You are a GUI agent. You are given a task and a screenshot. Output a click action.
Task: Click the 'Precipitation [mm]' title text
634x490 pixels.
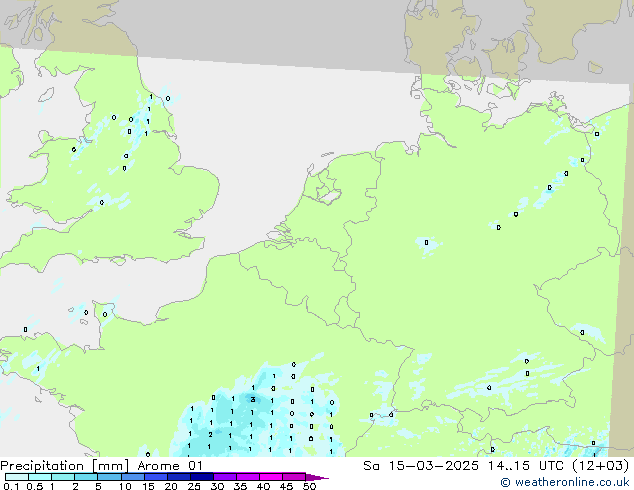[64, 466]
